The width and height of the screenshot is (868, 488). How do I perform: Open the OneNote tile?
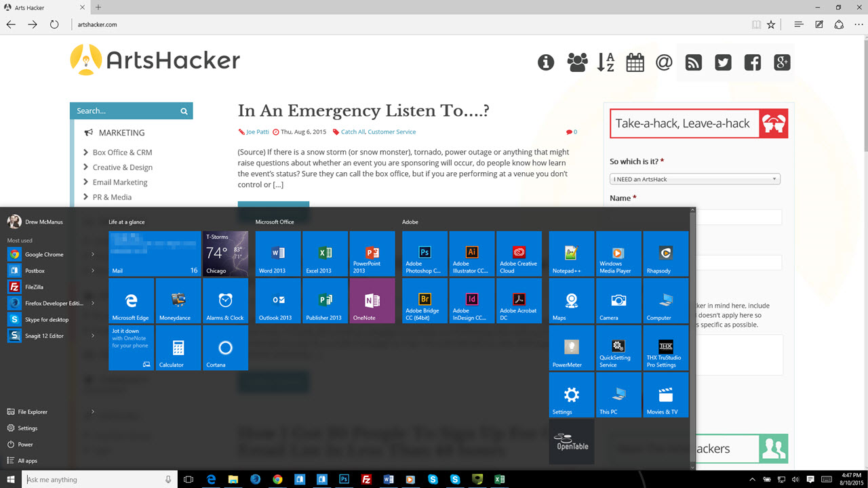[372, 300]
